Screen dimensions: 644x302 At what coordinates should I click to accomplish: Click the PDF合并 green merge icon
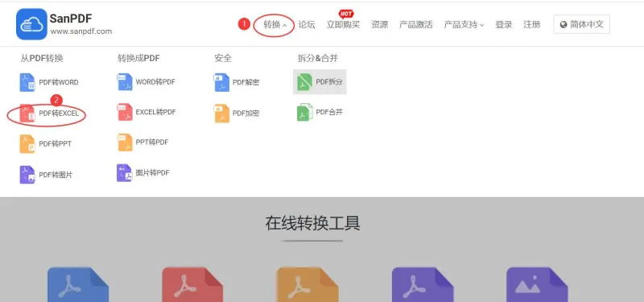[304, 112]
